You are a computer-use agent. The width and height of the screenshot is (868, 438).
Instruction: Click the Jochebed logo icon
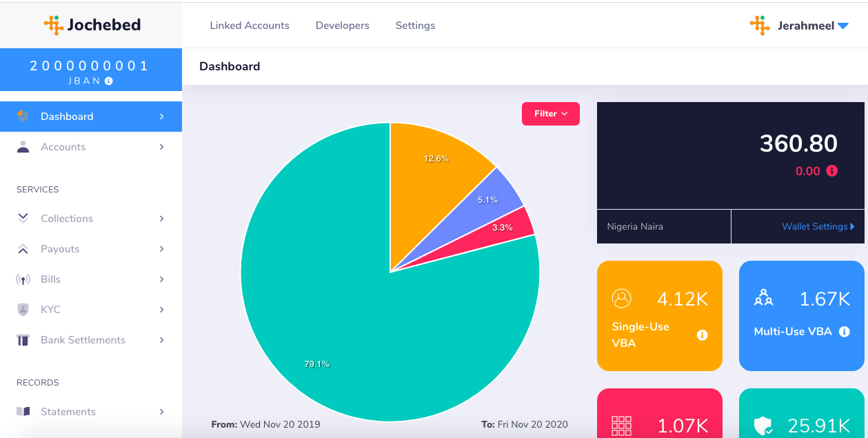tap(54, 26)
